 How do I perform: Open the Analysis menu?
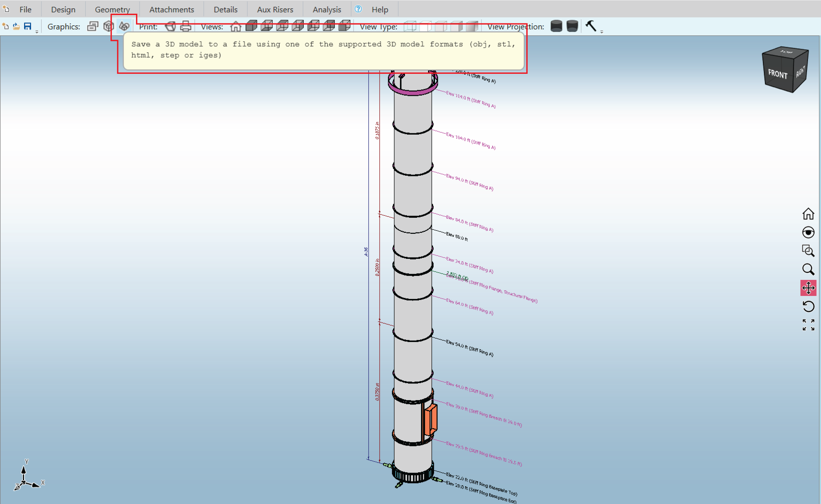(x=326, y=9)
